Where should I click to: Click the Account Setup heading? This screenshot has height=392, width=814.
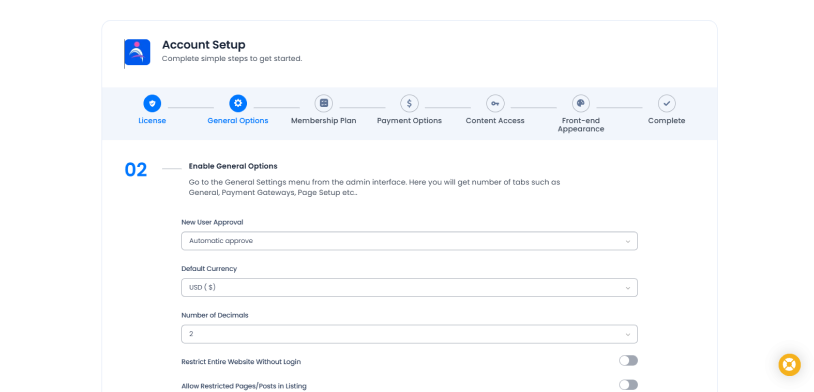[x=204, y=45]
